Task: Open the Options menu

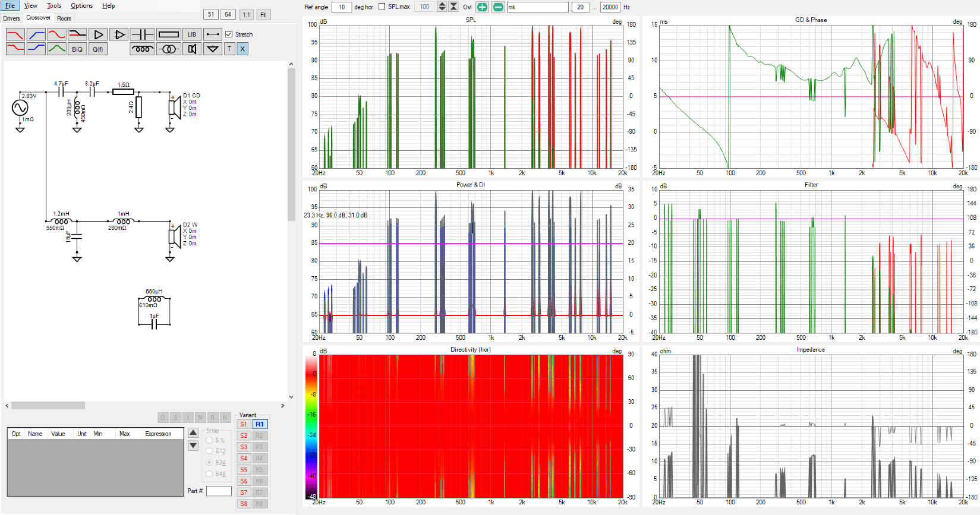Action: point(81,5)
